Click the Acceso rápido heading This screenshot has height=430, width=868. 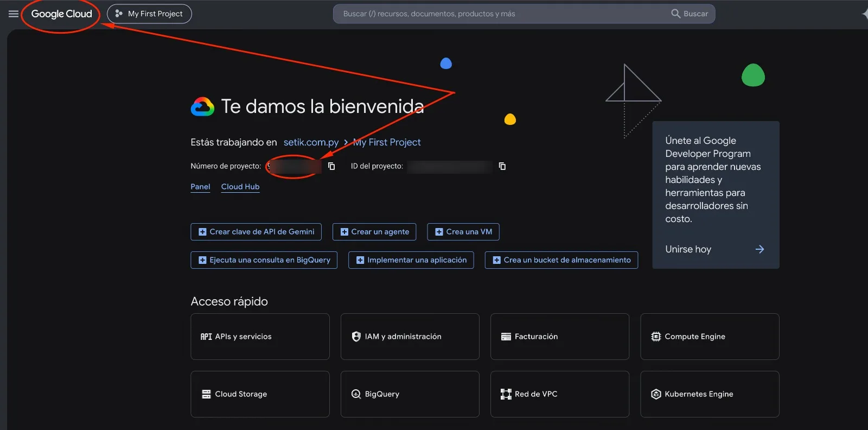[x=229, y=301]
